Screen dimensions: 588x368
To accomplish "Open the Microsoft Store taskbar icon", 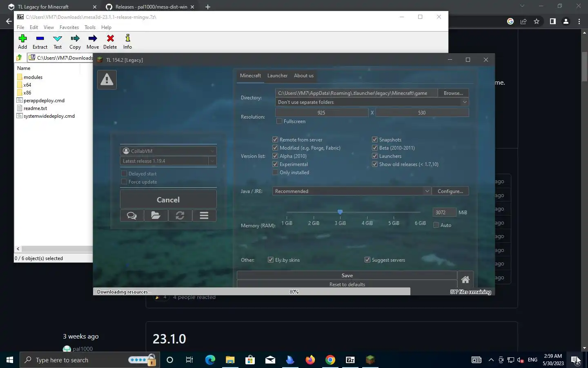I will click(250, 360).
